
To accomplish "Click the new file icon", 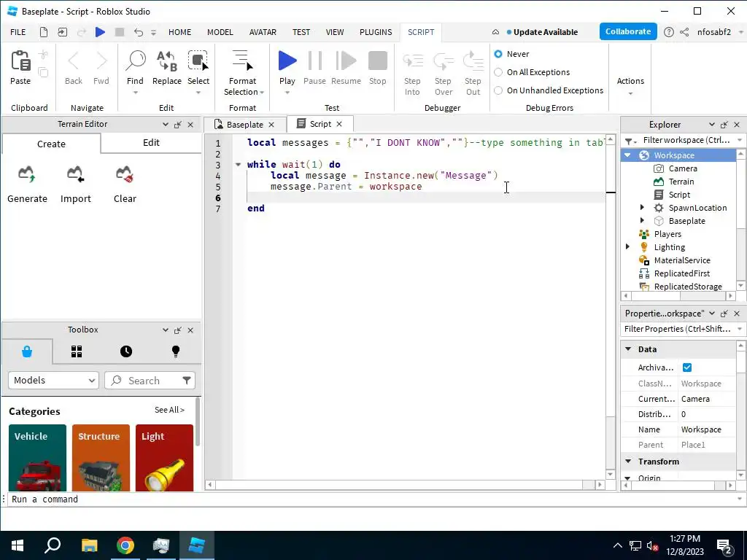I will pos(43,32).
